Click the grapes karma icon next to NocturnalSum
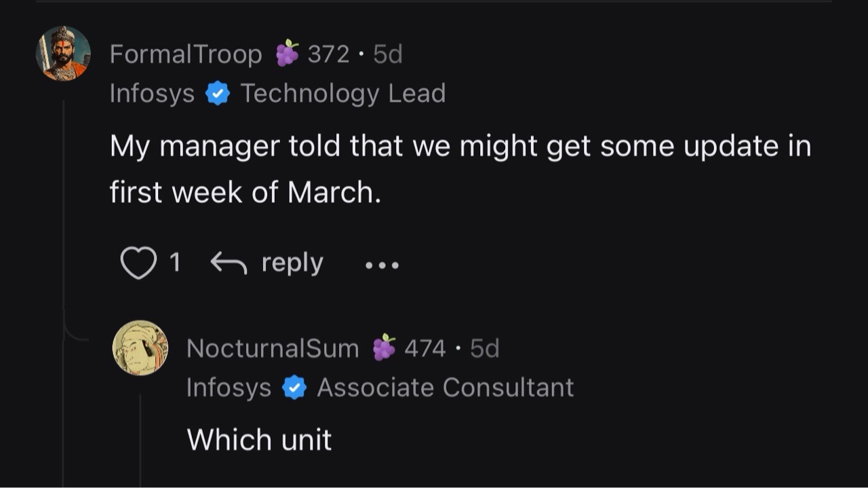 [386, 348]
